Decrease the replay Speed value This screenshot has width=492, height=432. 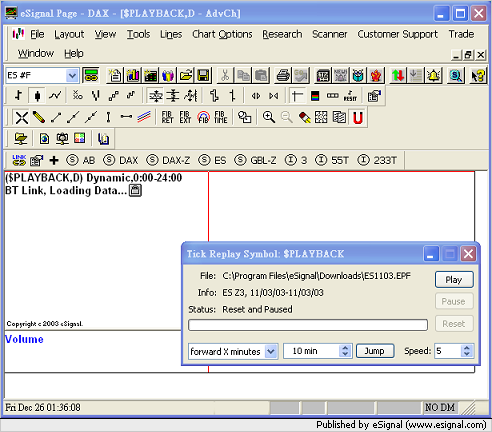tap(467, 354)
